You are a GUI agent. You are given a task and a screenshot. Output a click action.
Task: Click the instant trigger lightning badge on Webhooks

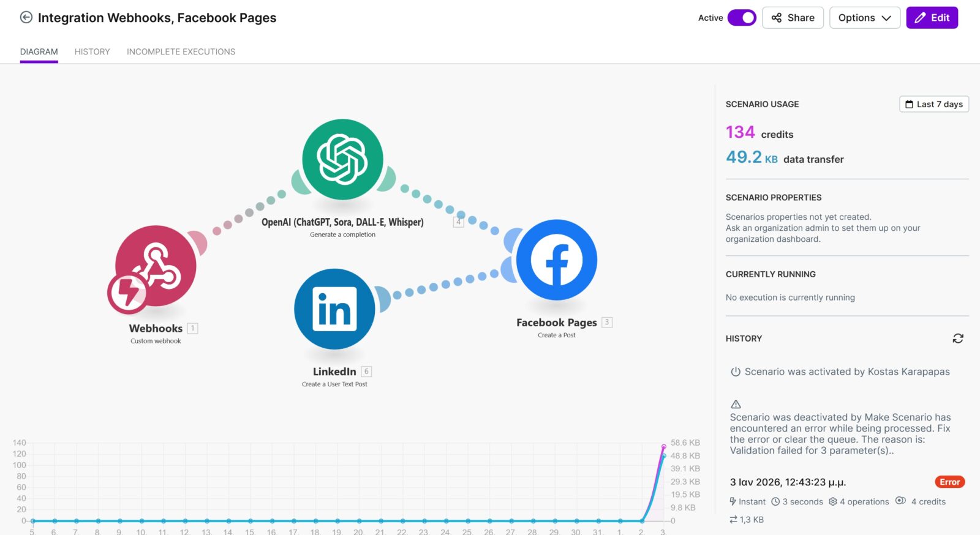127,293
